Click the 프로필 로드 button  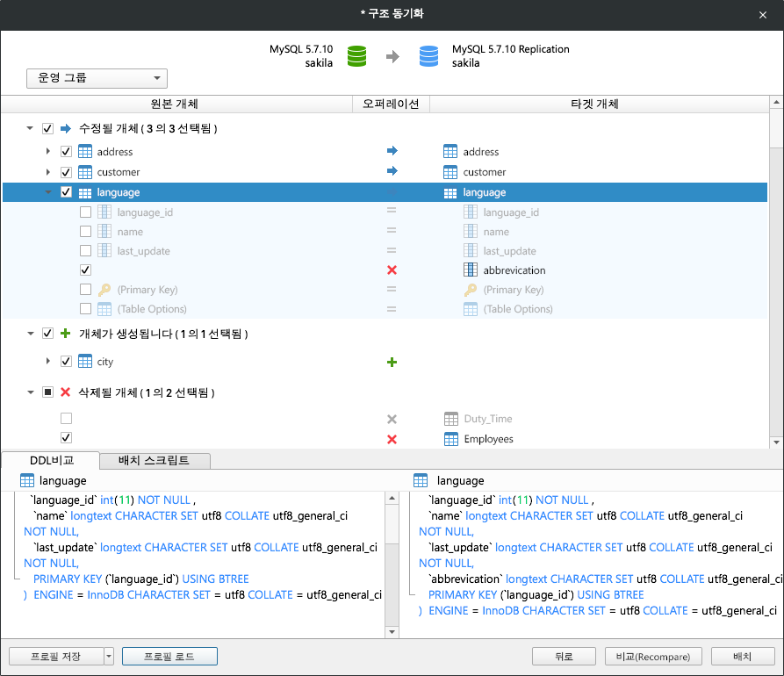coord(169,656)
